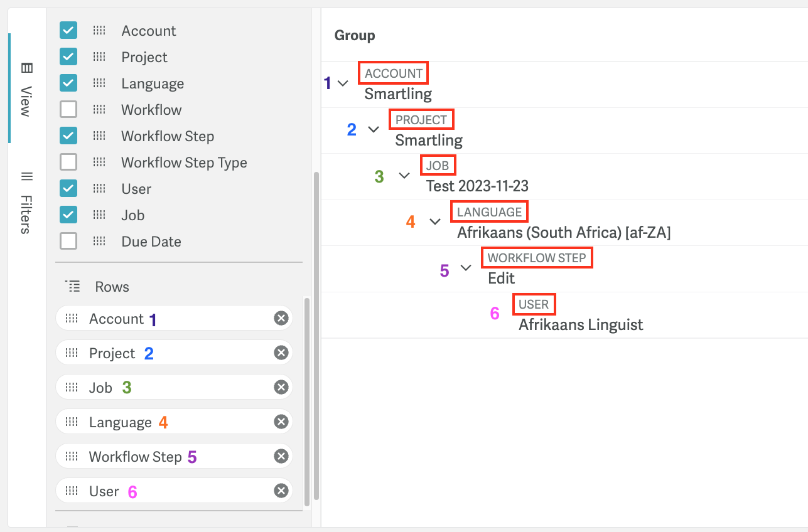Click grip icon beside Workflow Step Type option
This screenshot has height=532, width=808.
[x=99, y=162]
